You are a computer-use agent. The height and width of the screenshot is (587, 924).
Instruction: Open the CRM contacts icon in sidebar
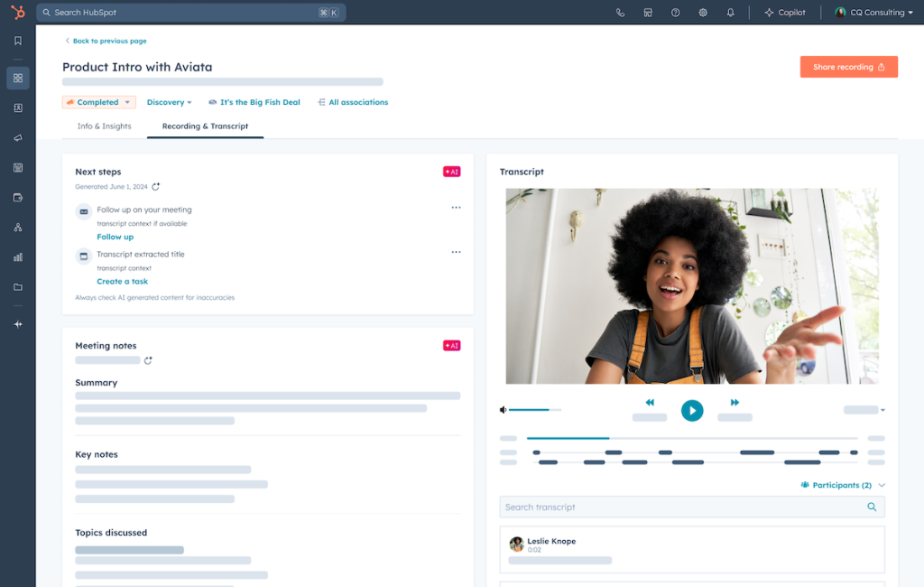tap(17, 107)
